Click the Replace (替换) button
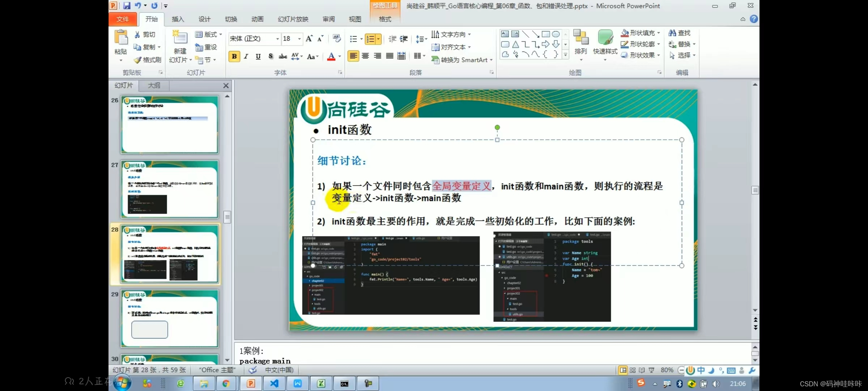868x391 pixels. pos(682,44)
